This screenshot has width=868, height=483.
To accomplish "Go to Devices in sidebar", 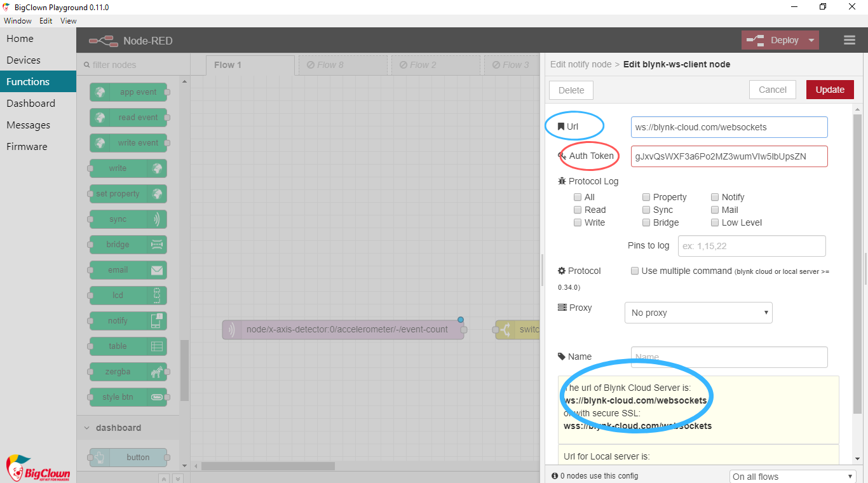I will point(38,60).
